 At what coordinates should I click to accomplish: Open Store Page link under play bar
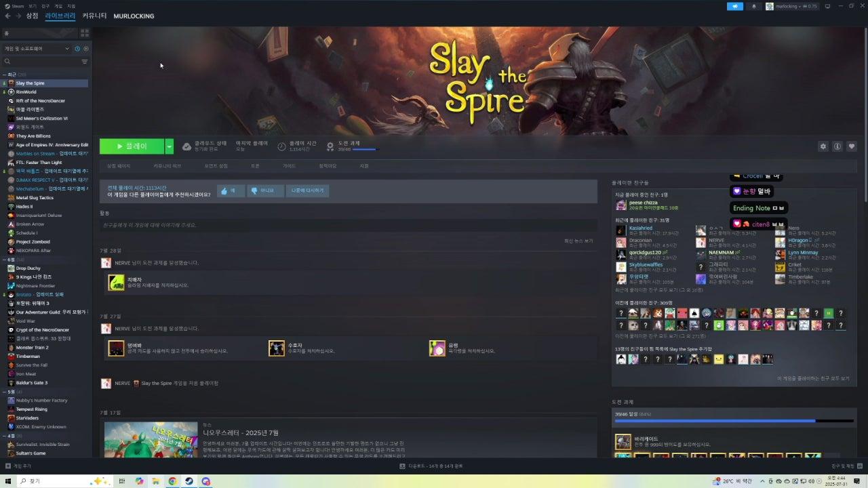coord(119,166)
